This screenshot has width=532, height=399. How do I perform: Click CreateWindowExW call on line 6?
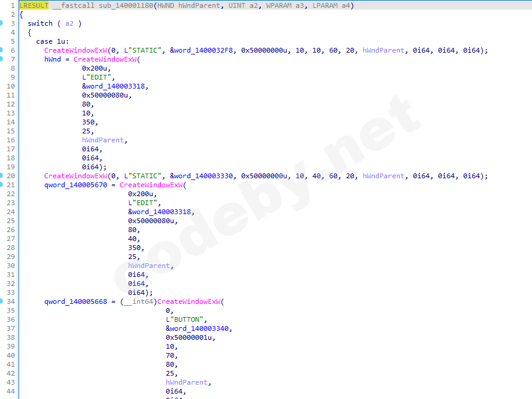[75, 50]
